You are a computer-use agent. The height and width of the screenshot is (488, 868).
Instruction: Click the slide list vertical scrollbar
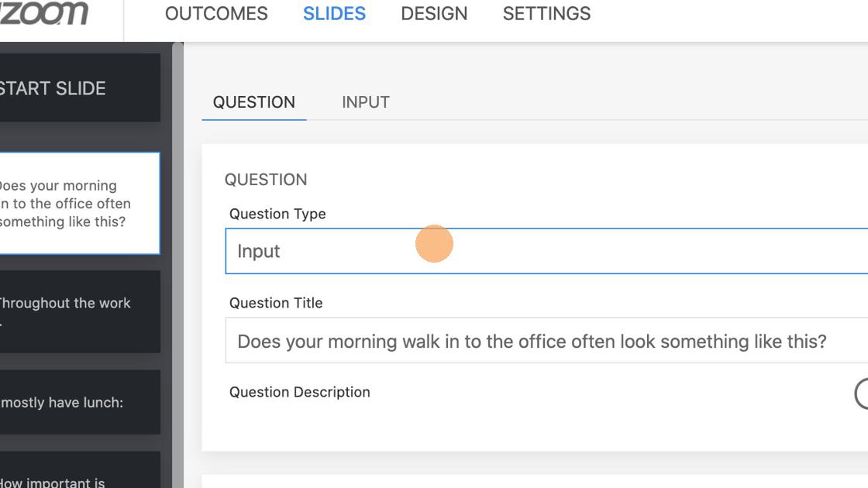coord(177,263)
